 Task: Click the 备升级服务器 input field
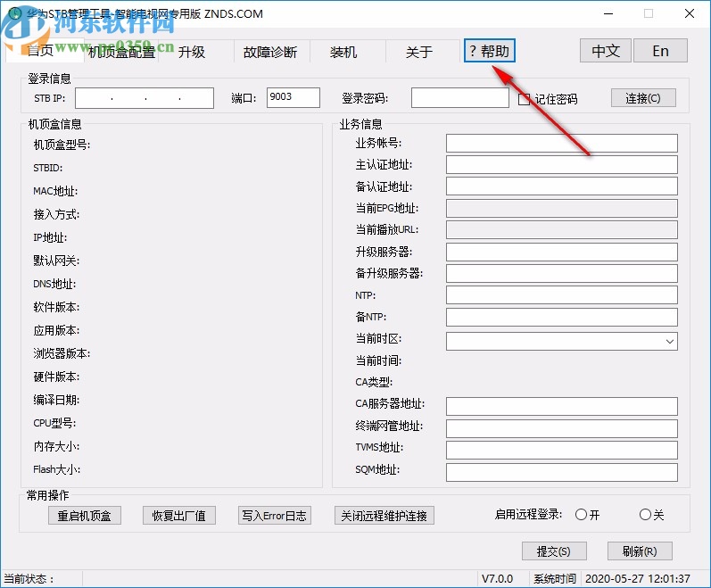point(561,273)
